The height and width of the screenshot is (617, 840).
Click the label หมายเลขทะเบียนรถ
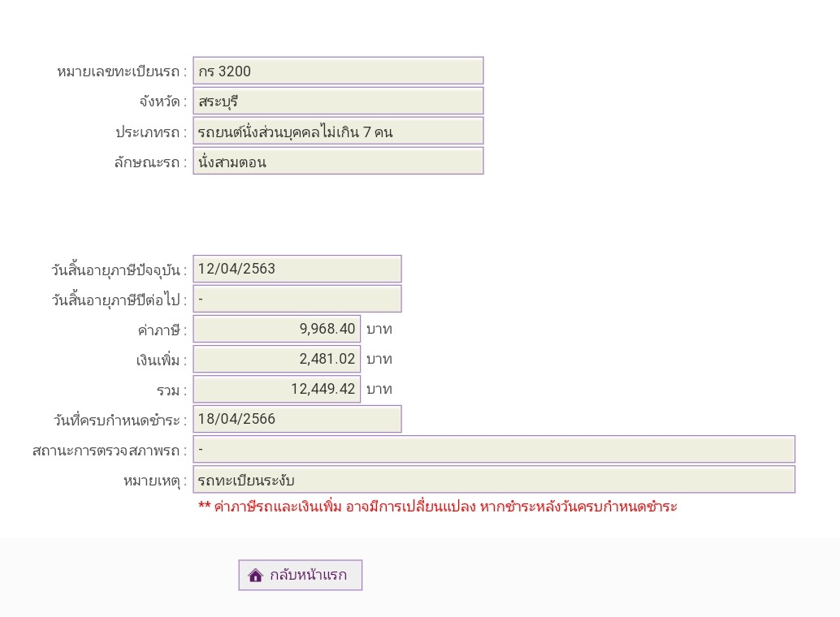[122, 71]
